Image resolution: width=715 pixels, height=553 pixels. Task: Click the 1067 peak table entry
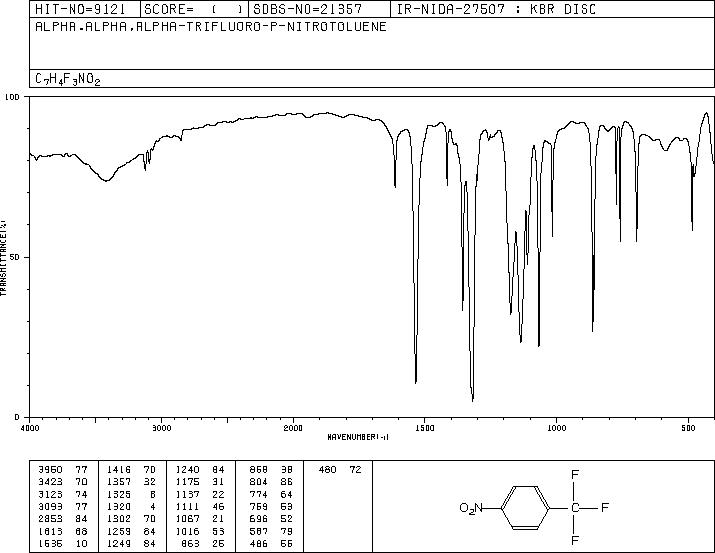[200, 518]
